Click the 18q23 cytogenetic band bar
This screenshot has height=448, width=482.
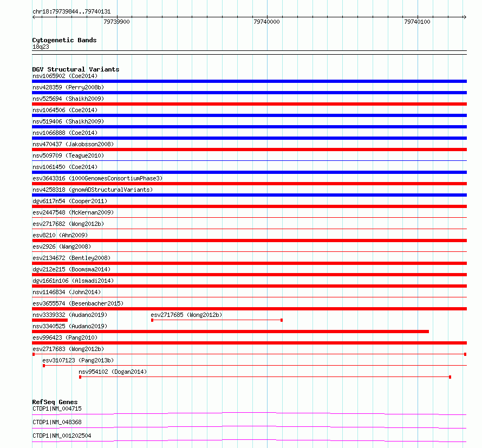249,53
